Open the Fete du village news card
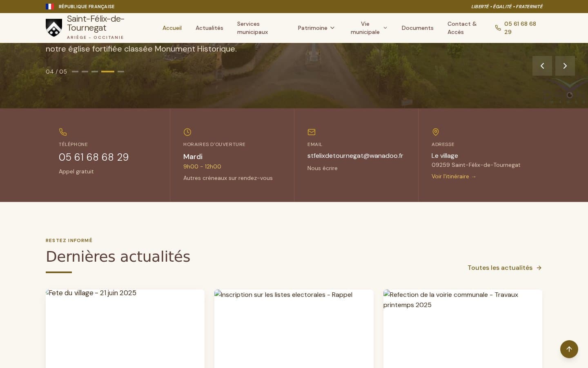588x368 pixels. (125, 329)
